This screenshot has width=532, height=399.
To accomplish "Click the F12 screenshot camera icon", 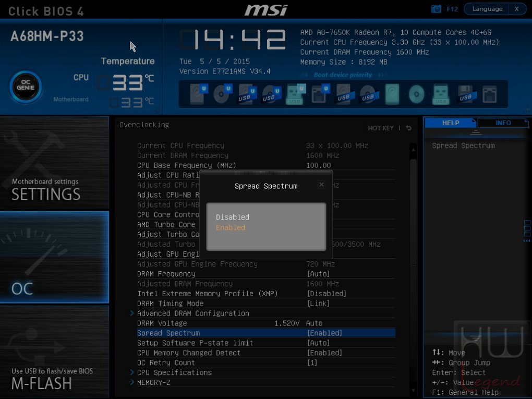I will (x=436, y=9).
